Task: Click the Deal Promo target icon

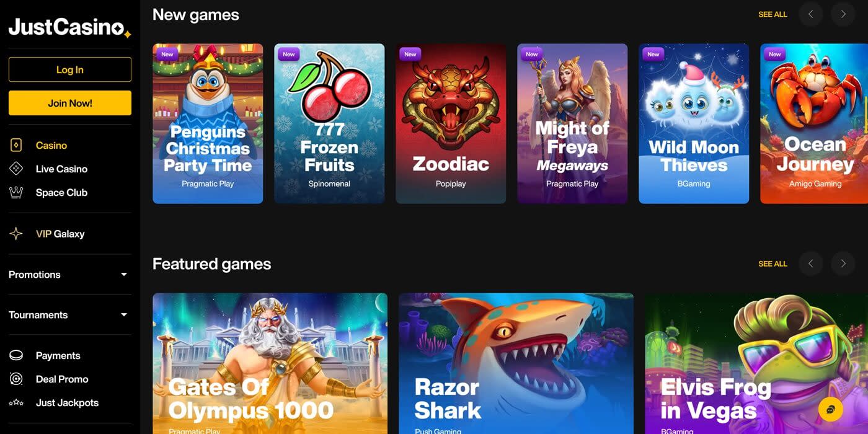Action: click(16, 379)
